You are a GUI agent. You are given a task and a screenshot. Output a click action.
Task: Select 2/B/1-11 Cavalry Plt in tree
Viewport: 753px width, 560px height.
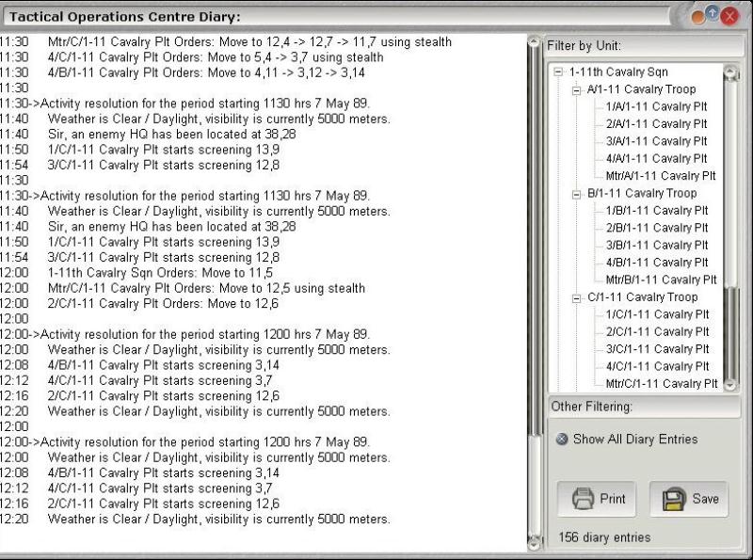coord(656,228)
